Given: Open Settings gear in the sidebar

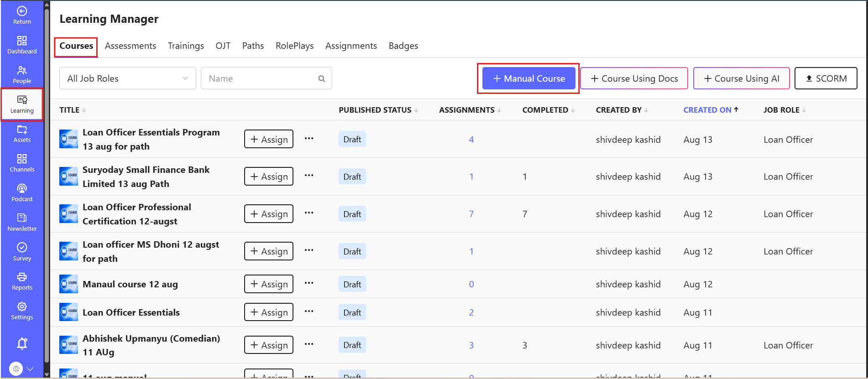Looking at the screenshot, I should tap(22, 311).
